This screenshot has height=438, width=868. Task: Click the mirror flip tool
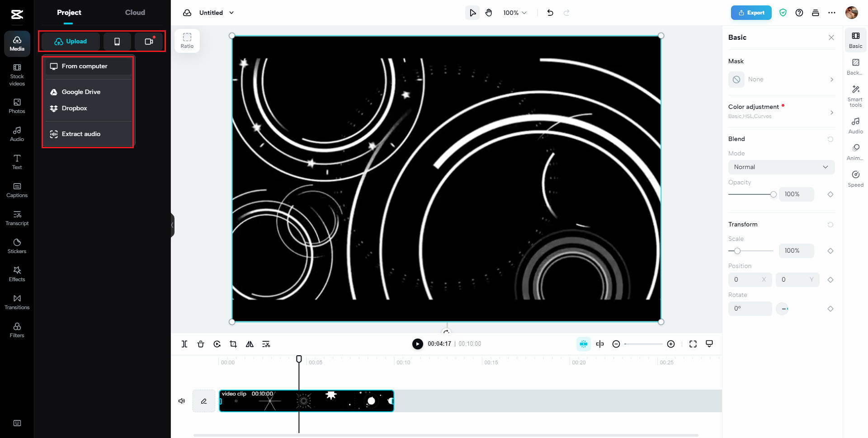click(250, 344)
